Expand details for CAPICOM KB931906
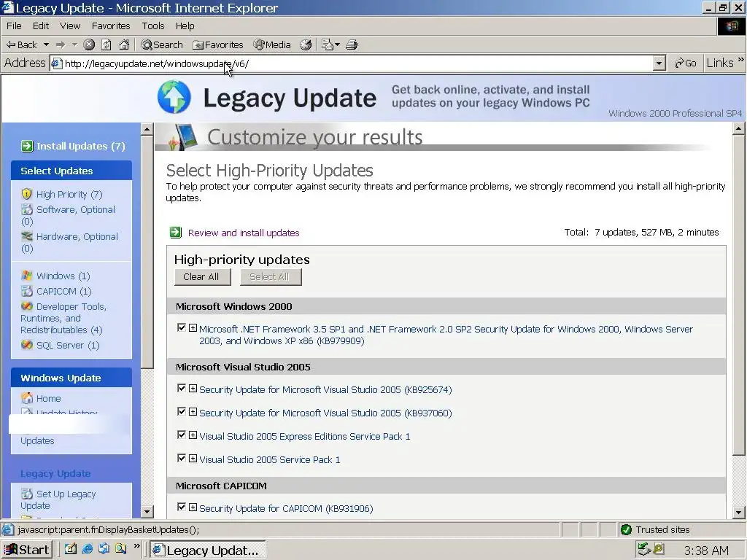The height and width of the screenshot is (560, 747). [x=193, y=507]
